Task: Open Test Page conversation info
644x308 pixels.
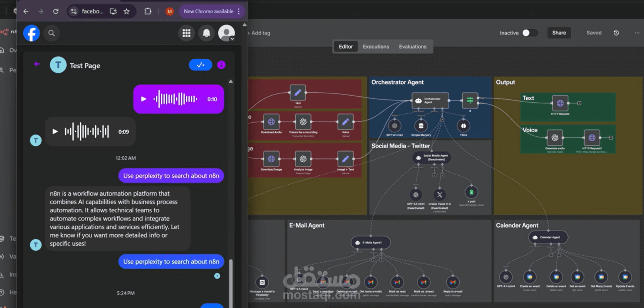Action: [x=221, y=65]
